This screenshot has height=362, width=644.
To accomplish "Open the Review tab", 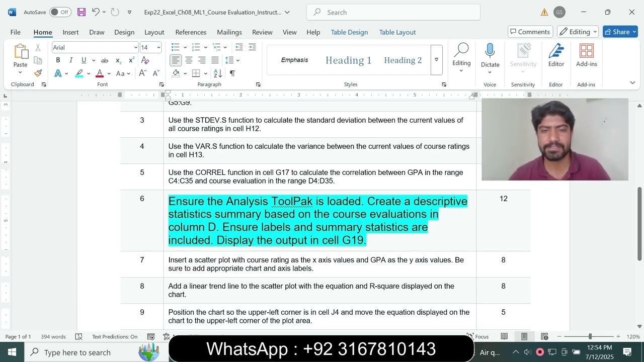I will pos(262,32).
